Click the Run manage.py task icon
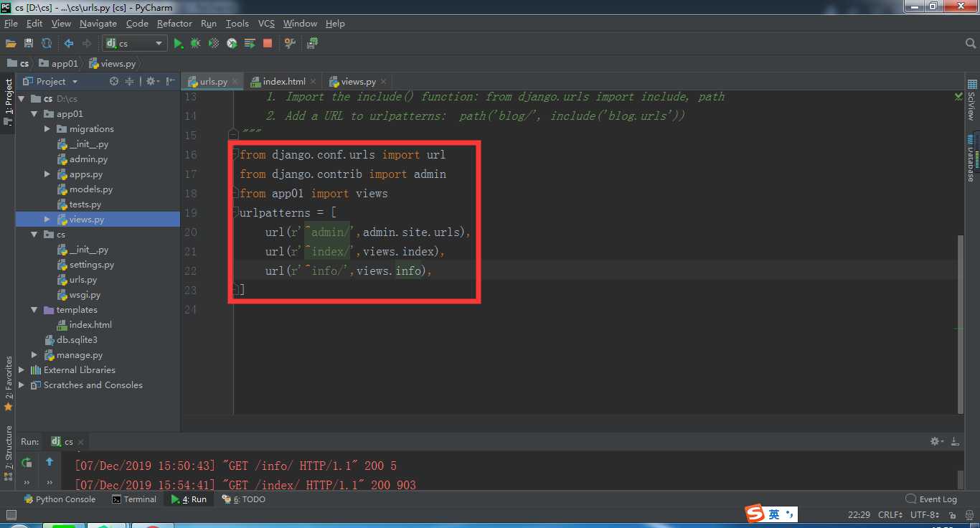The height and width of the screenshot is (528, 980). (x=312, y=44)
